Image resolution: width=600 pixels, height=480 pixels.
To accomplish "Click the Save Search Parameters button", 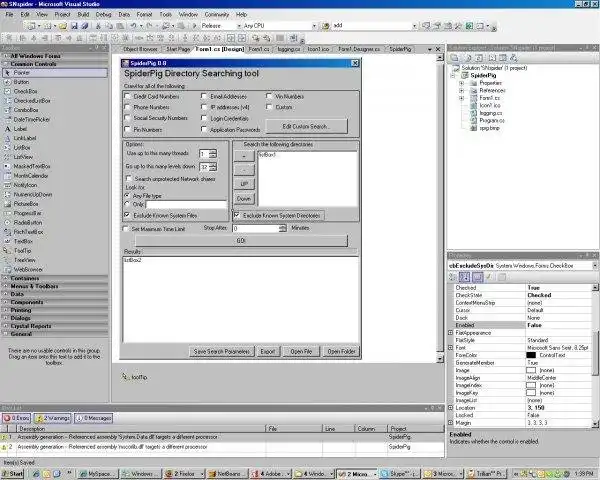I will pyautogui.click(x=222, y=351).
